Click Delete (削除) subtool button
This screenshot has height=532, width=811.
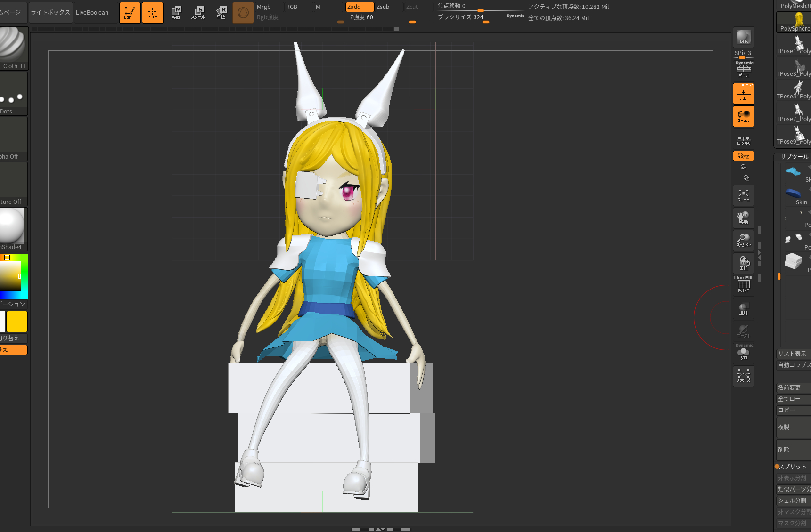[794, 450]
